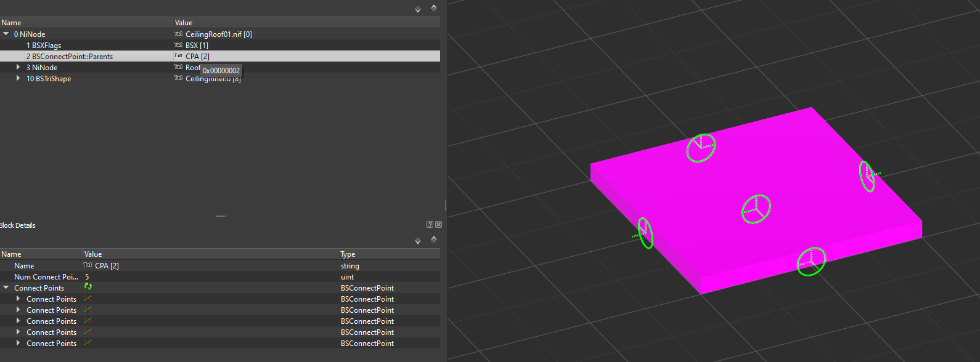
Task: Click the Txt icon in the 3 NiNode row
Action: tap(178, 67)
